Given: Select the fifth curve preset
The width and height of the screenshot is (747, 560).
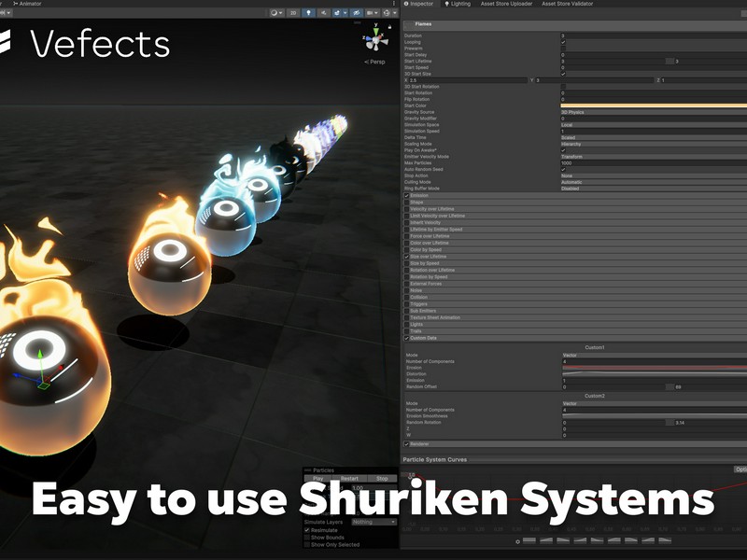Looking at the screenshot, I should (597, 540).
